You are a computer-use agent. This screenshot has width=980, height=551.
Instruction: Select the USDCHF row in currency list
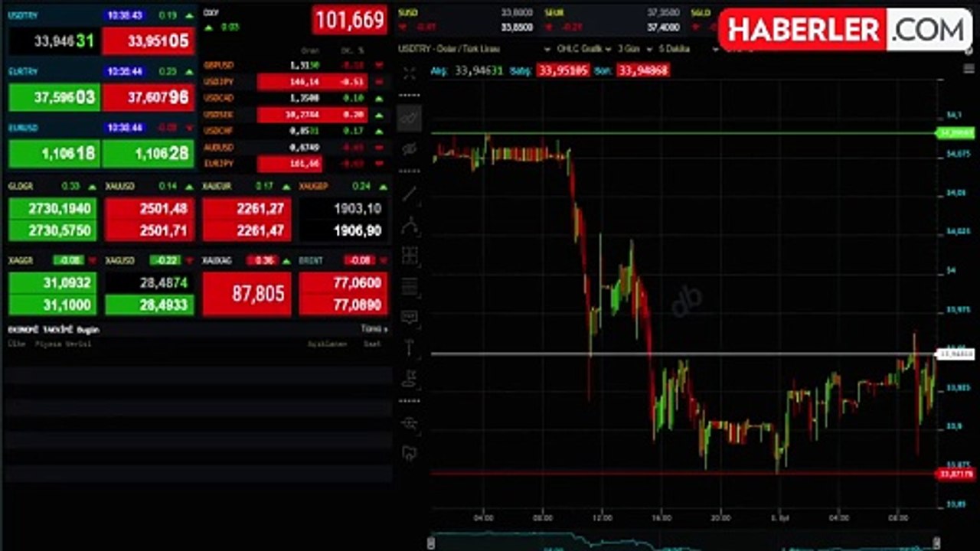293,131
